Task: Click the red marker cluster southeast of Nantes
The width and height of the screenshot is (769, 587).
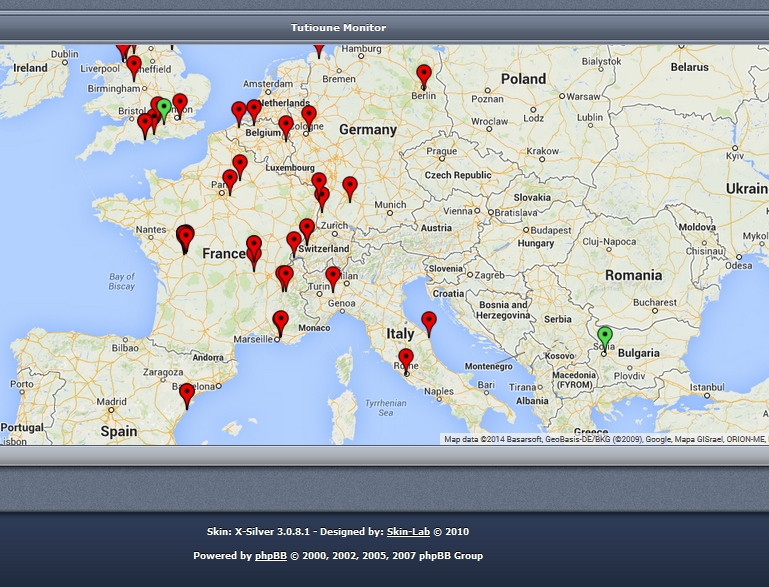Action: tap(185, 237)
